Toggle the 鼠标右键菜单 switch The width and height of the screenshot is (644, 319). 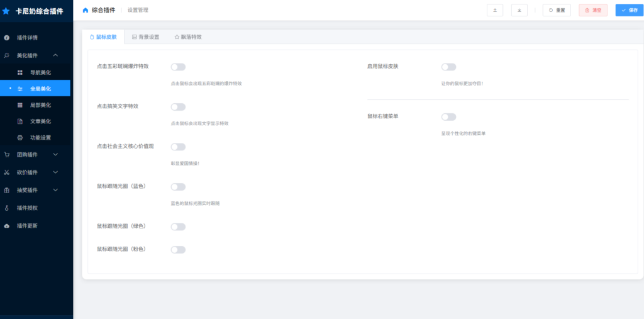pos(448,117)
